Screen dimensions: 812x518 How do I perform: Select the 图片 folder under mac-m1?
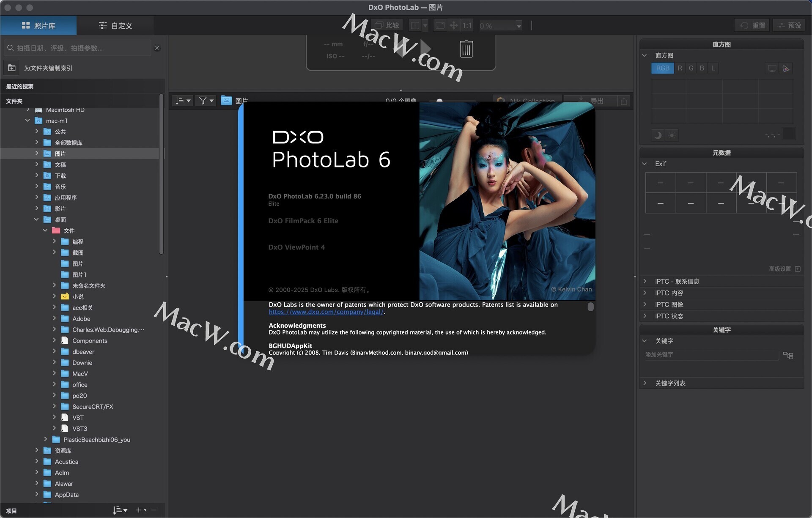click(x=60, y=153)
